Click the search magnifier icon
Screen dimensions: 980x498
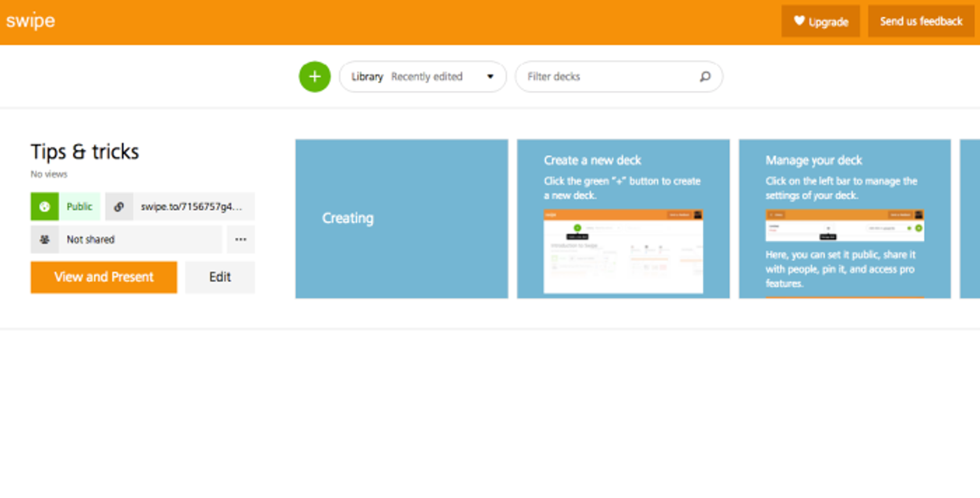[x=705, y=77]
